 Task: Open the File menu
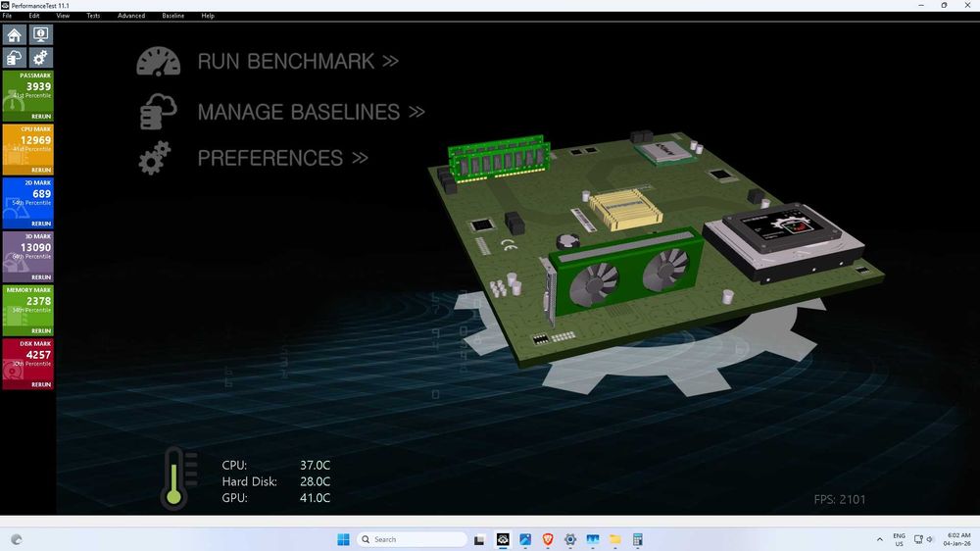click(7, 16)
